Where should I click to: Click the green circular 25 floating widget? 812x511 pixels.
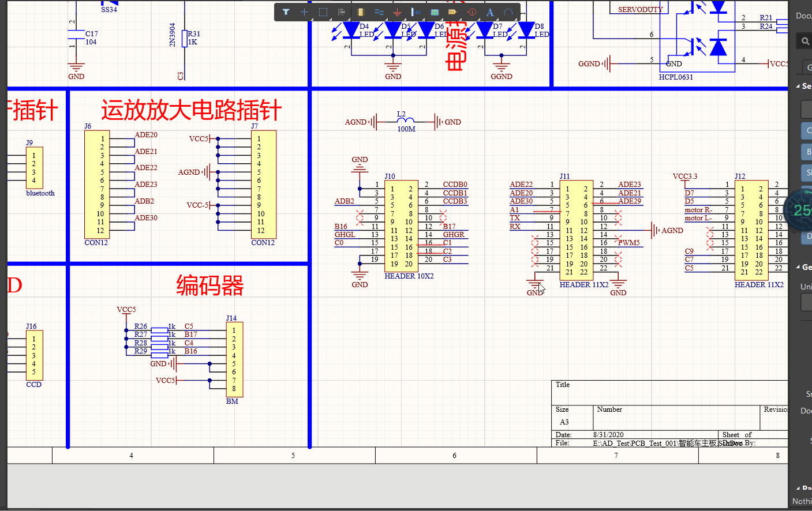tap(802, 210)
